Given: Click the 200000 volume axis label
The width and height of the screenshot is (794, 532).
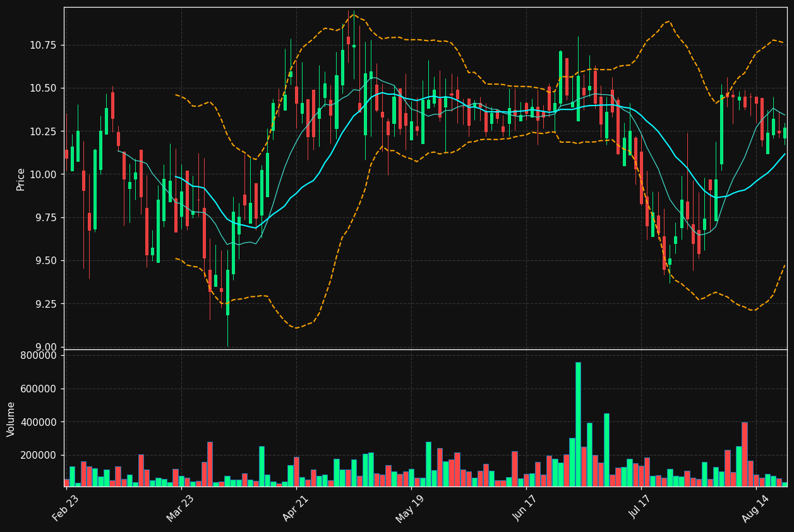Looking at the screenshot, I should (39, 456).
